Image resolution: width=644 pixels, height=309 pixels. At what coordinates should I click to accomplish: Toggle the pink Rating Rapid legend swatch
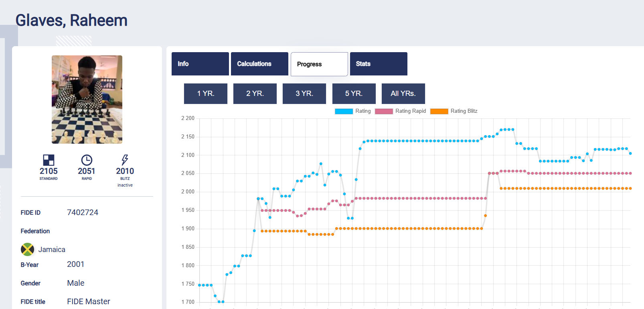tap(384, 111)
